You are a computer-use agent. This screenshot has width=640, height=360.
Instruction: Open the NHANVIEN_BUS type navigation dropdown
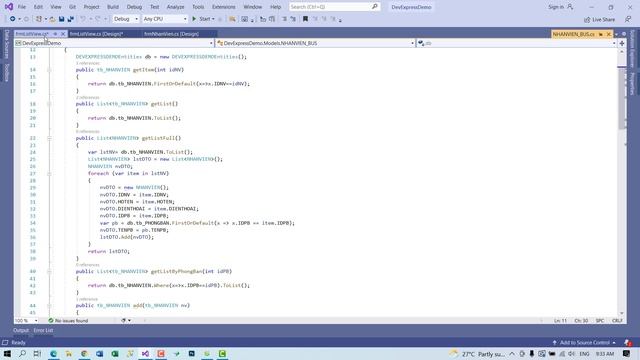tap(315, 43)
